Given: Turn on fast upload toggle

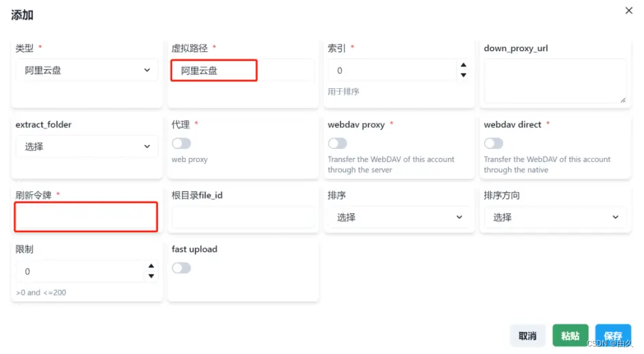Looking at the screenshot, I should coord(181,268).
